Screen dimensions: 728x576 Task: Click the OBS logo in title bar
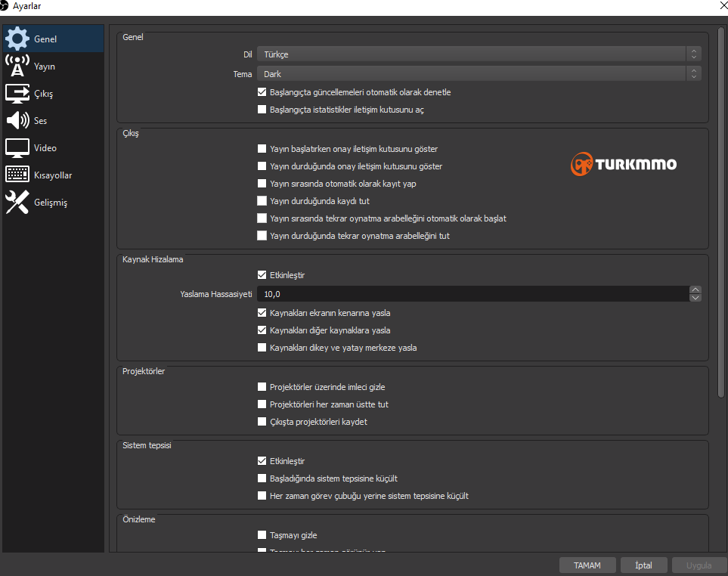coord(4,6)
